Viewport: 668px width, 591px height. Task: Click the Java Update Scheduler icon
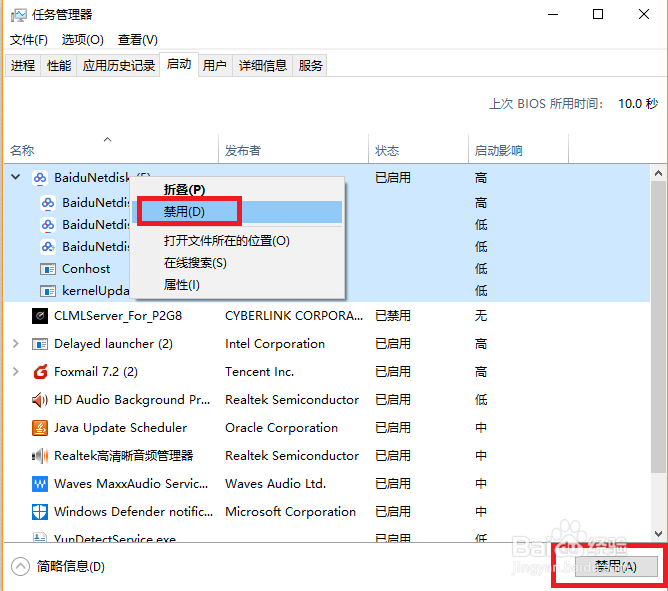pyautogui.click(x=40, y=428)
